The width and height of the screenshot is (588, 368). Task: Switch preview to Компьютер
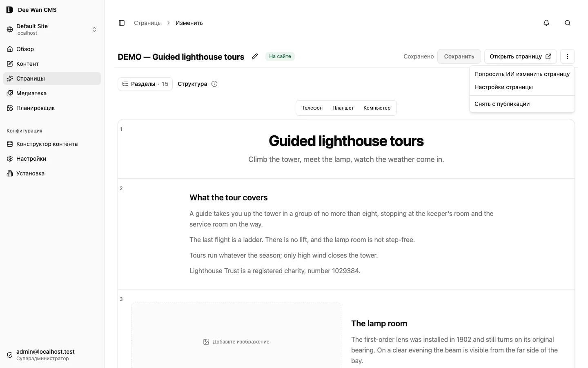click(x=377, y=108)
